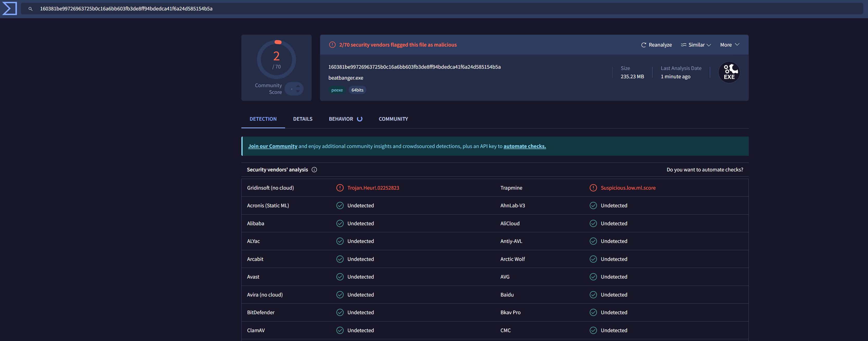Click the Gridinsoft Trojan.Heur alert icon

pos(340,188)
